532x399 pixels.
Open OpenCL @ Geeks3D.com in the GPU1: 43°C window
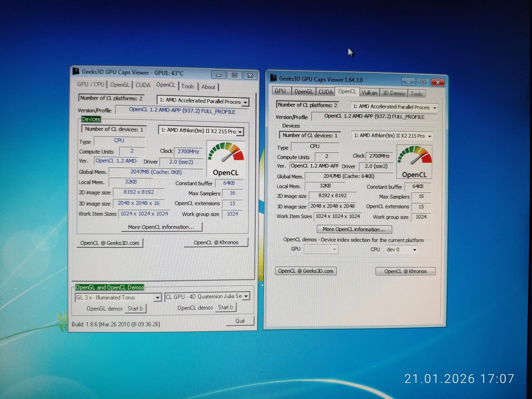pyautogui.click(x=110, y=243)
